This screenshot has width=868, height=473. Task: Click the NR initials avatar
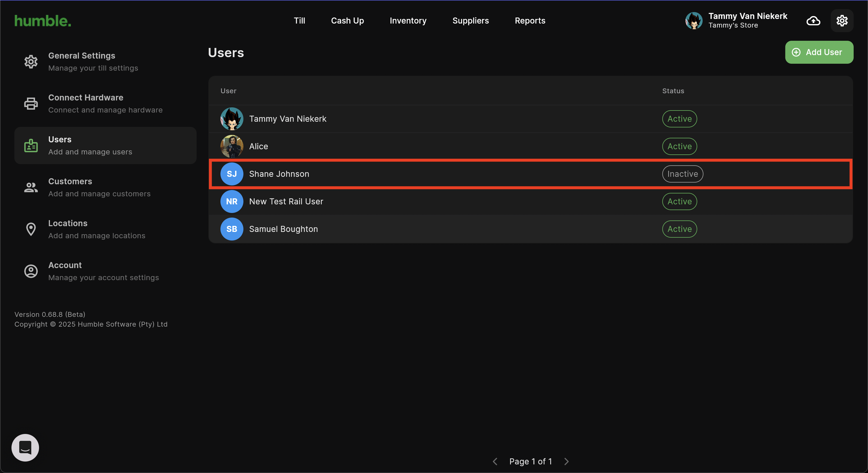232,201
